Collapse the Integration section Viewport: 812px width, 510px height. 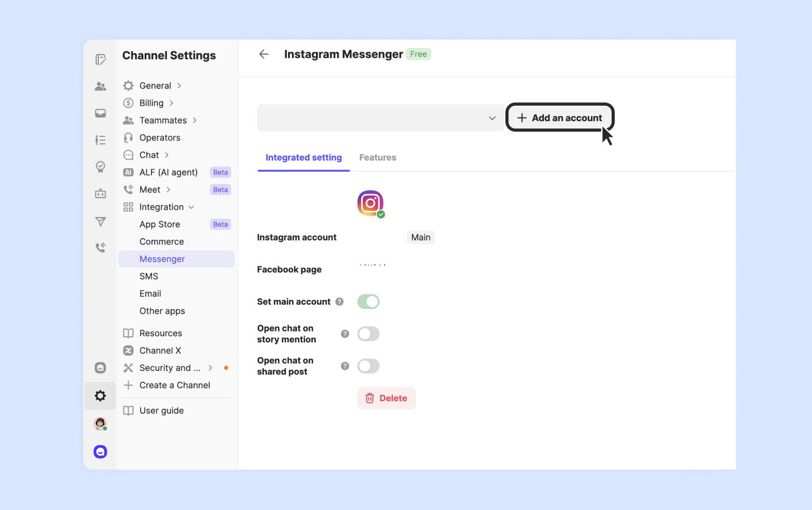coord(191,207)
